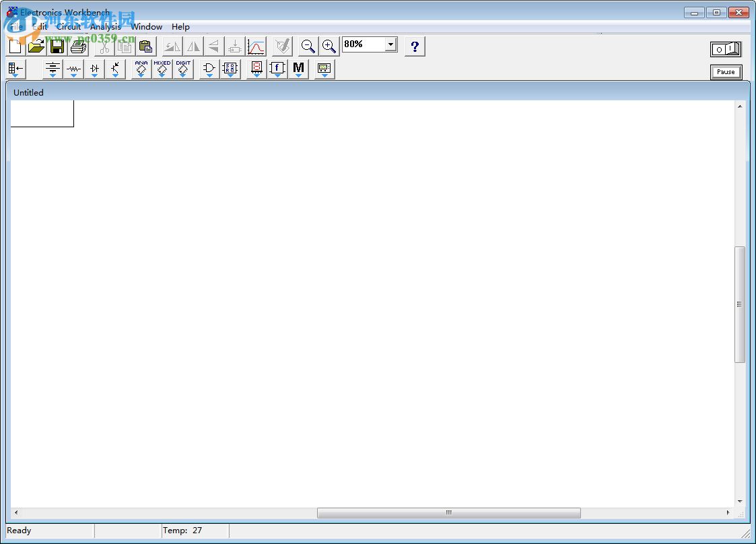This screenshot has height=544, width=756.
Task: Open Help with question mark icon
Action: click(x=415, y=46)
